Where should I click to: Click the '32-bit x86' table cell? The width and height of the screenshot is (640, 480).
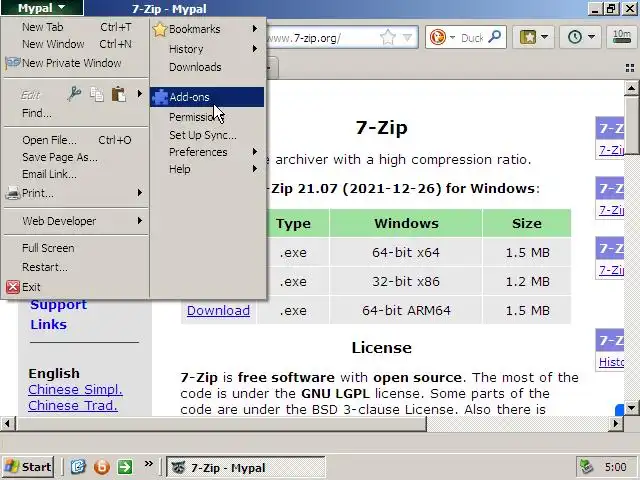click(x=406, y=282)
